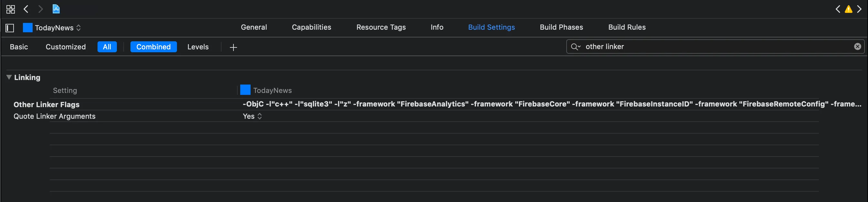Show only Basic build settings

coord(19,47)
